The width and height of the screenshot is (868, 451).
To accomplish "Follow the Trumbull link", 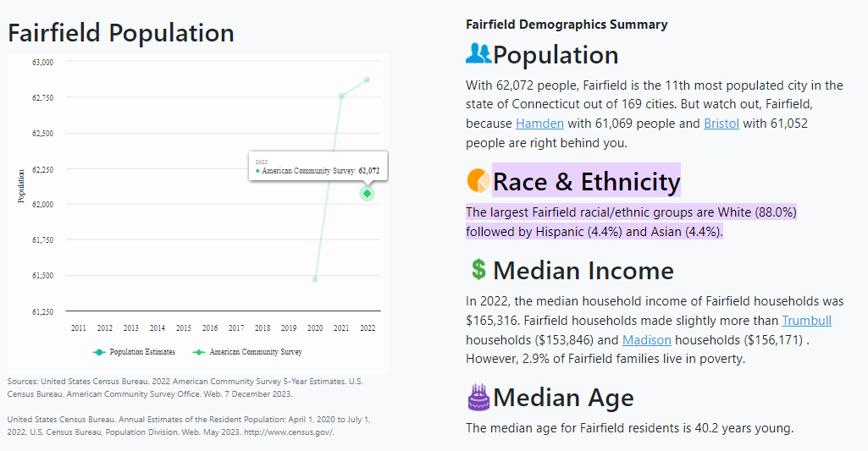I will pos(806,321).
